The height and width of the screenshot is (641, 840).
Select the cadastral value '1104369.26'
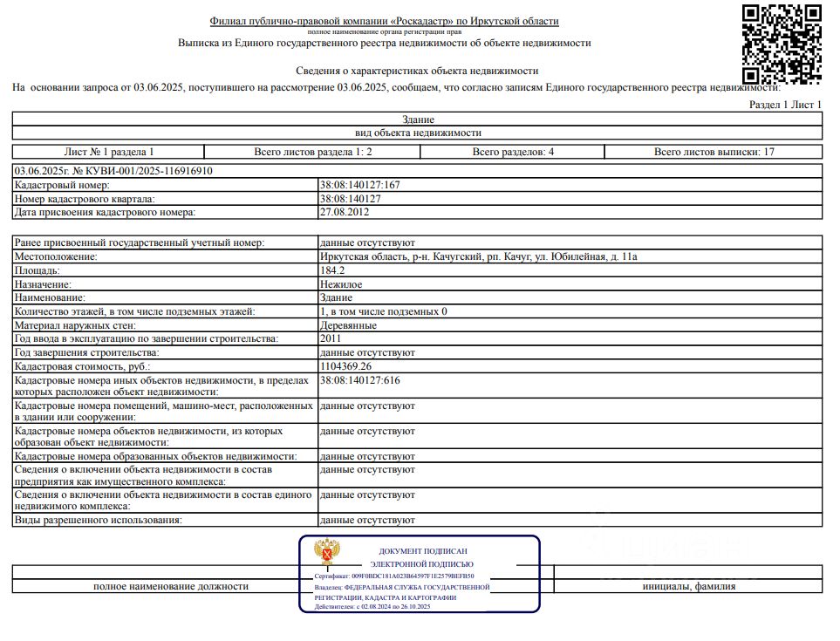pos(345,366)
